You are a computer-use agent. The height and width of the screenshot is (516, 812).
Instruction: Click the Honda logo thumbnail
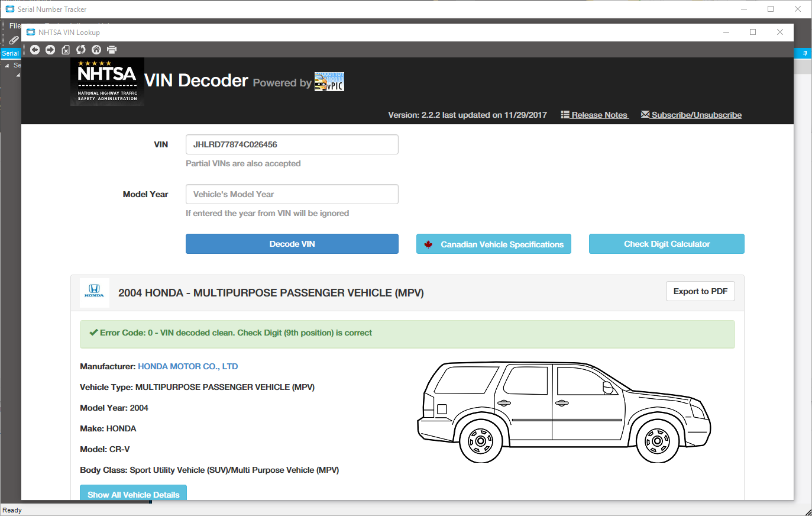pos(95,292)
